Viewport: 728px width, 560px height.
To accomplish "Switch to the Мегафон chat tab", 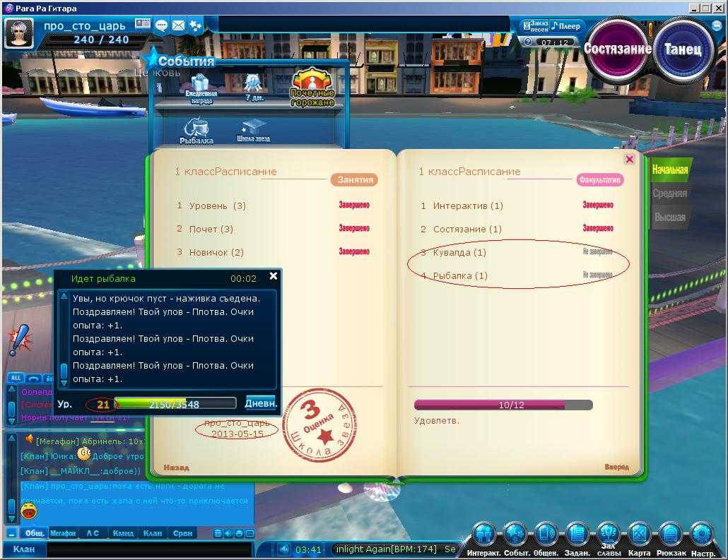I will pyautogui.click(x=63, y=533).
